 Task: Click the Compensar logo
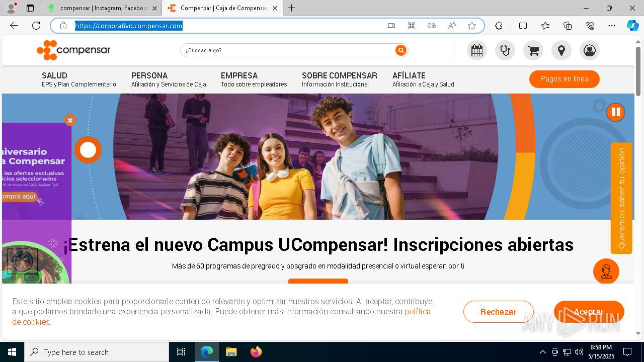pyautogui.click(x=73, y=50)
